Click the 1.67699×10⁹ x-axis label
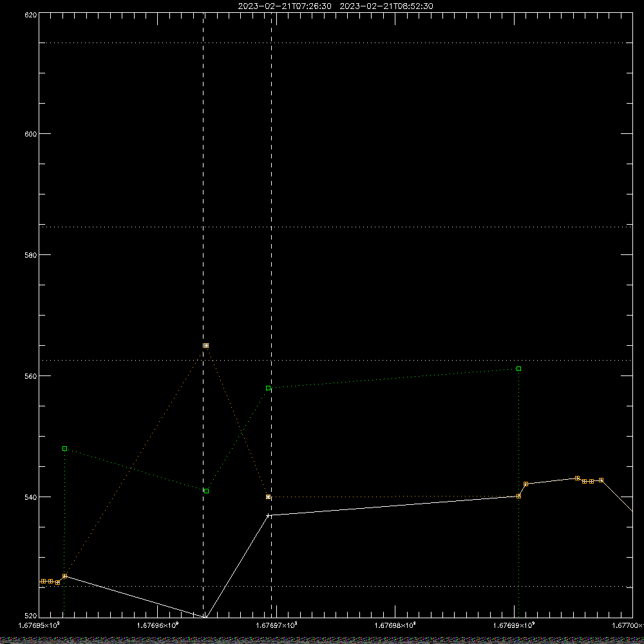Image resolution: width=644 pixels, height=644 pixels. click(514, 625)
